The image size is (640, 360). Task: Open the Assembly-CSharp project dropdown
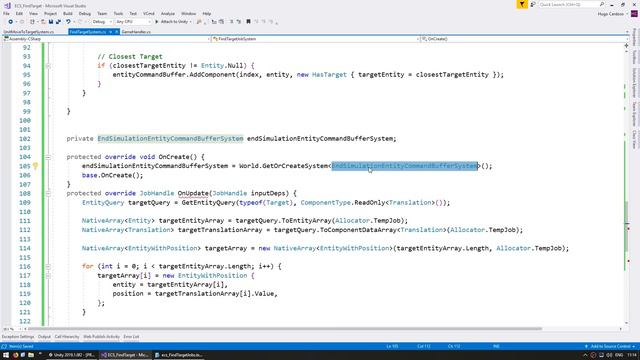(x=107, y=39)
